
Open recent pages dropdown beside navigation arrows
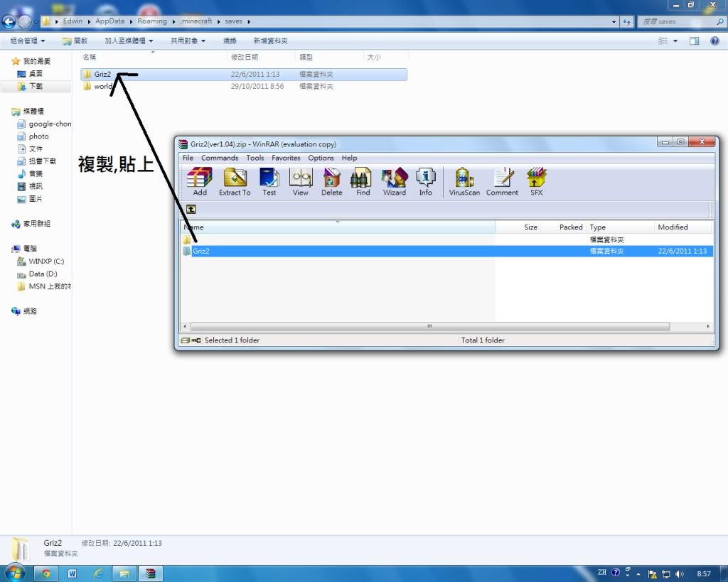36,22
